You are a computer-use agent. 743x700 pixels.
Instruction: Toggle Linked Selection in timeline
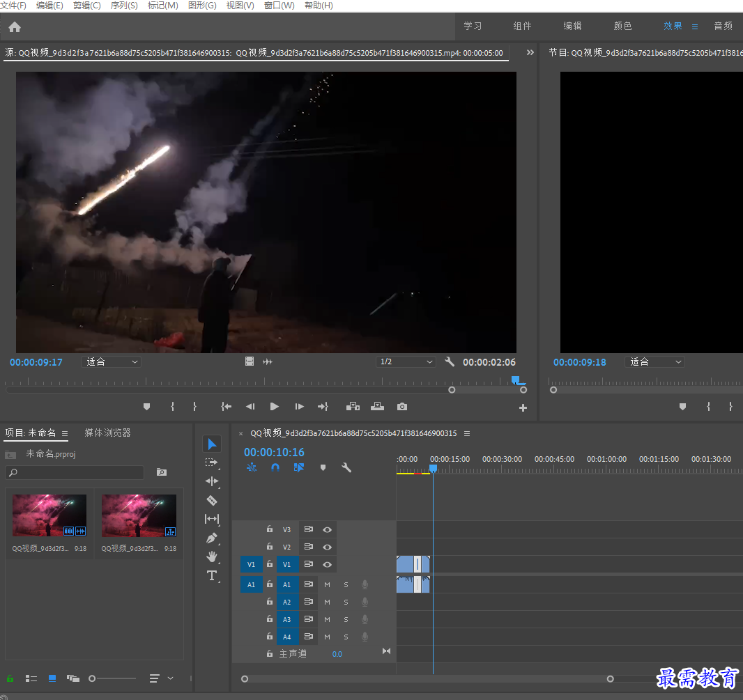tap(299, 468)
